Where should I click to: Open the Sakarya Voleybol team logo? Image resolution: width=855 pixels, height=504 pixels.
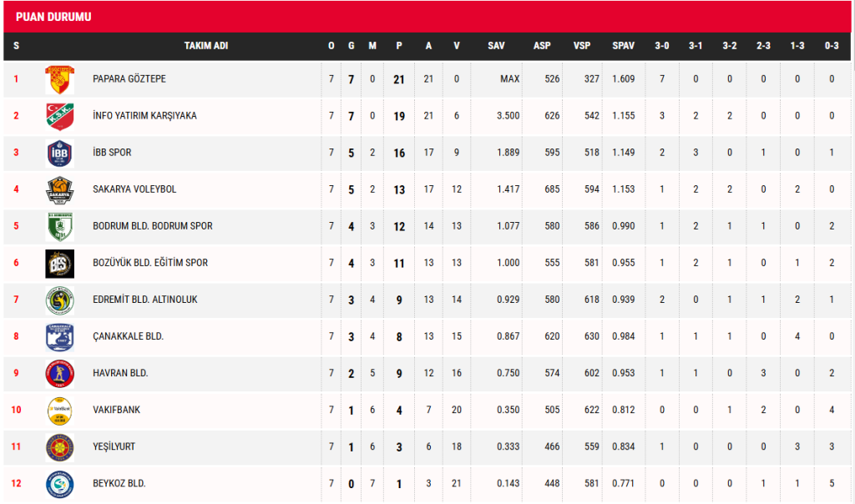(59, 189)
